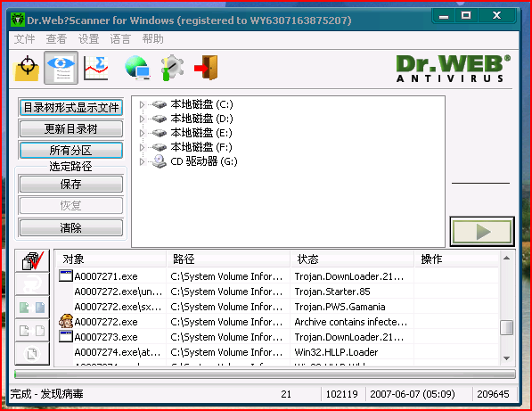Image resolution: width=532 pixels, height=411 pixels.
Task: Click the select all files icon
Action: coord(33,260)
